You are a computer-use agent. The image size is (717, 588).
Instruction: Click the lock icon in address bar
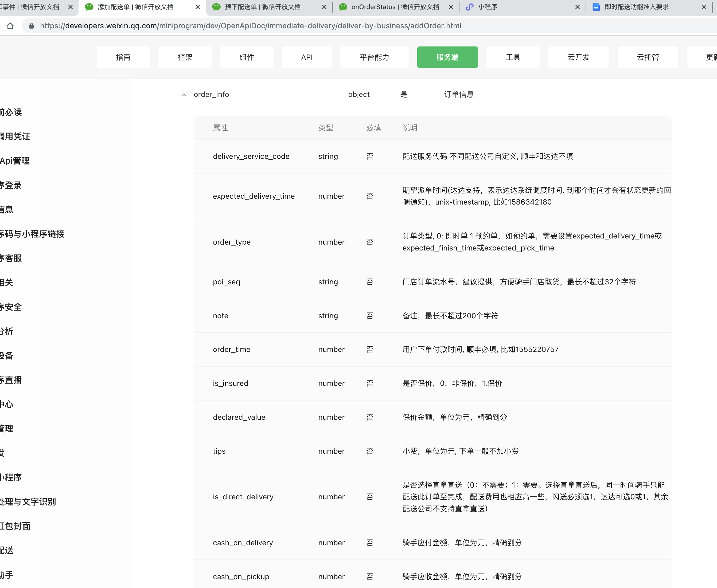32,26
